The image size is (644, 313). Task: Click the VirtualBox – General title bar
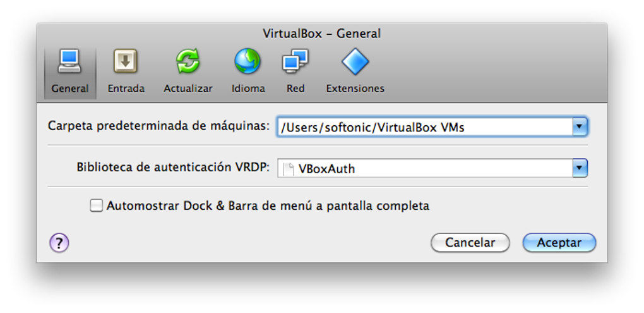pos(321,34)
